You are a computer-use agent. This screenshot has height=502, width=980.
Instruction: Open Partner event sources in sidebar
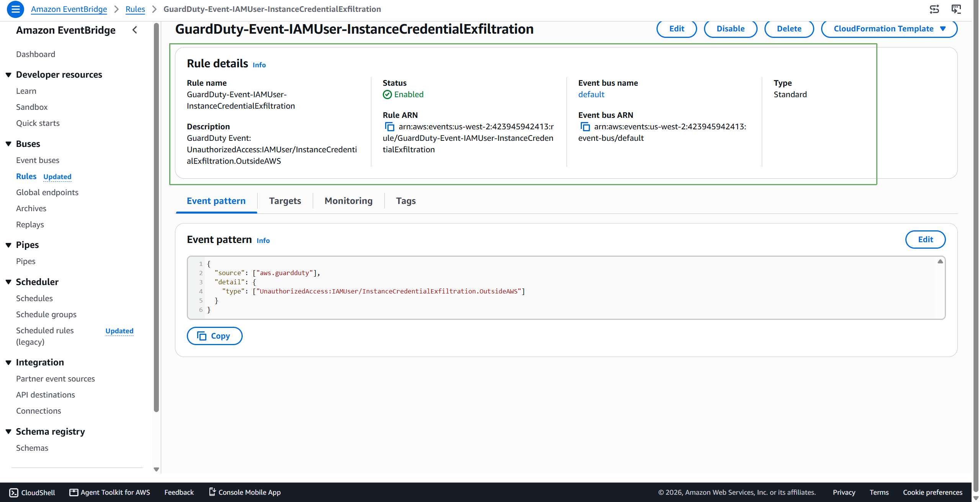[x=56, y=379]
